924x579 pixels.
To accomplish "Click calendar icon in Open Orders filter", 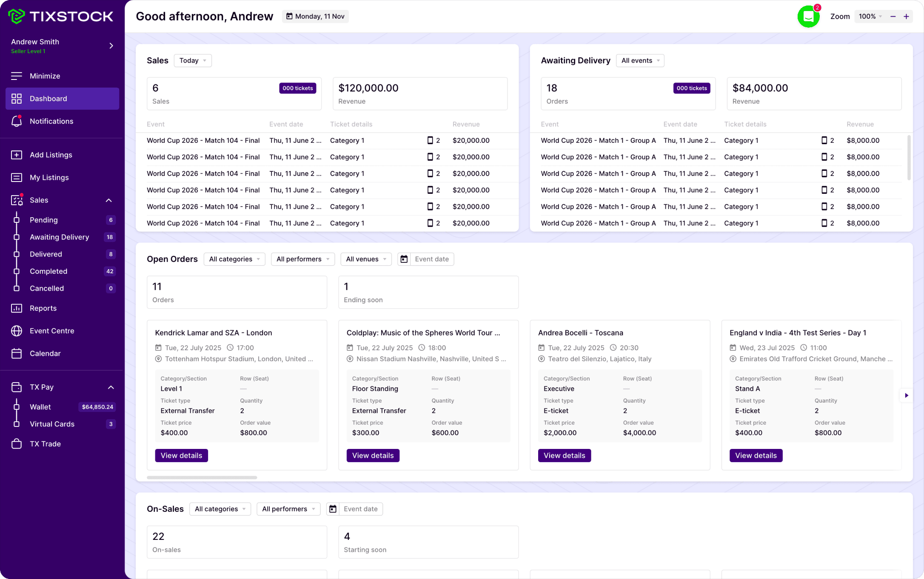I will coord(404,259).
